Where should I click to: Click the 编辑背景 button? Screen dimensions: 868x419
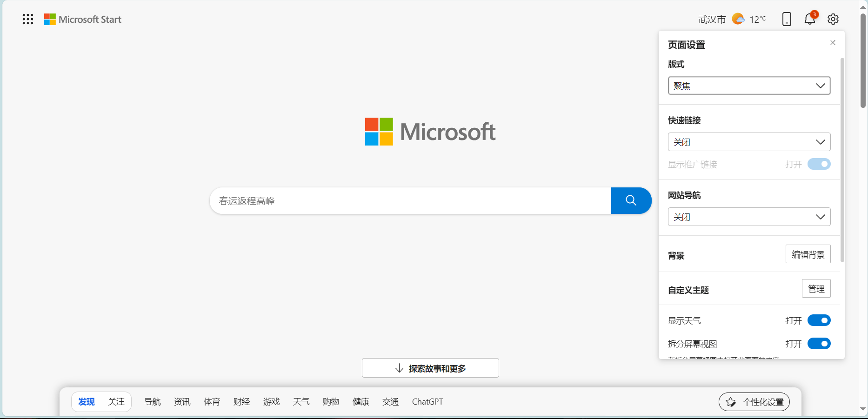pyautogui.click(x=808, y=254)
